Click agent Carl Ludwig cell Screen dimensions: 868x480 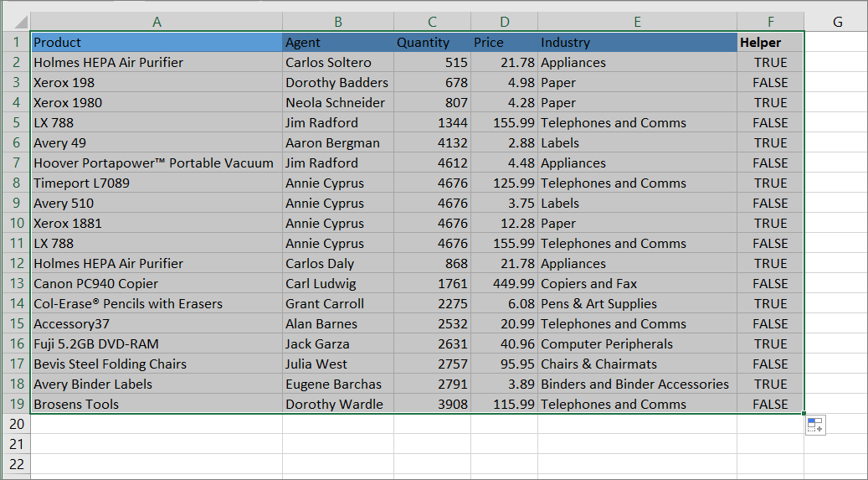pos(338,283)
